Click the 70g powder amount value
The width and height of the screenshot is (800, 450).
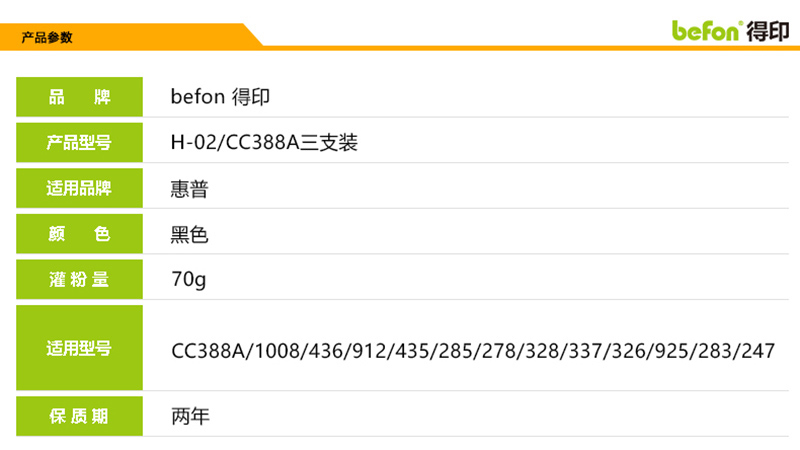pos(189,280)
